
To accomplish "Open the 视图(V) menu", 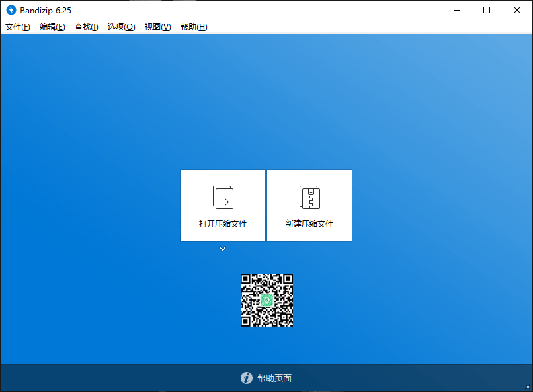I will click(x=158, y=27).
